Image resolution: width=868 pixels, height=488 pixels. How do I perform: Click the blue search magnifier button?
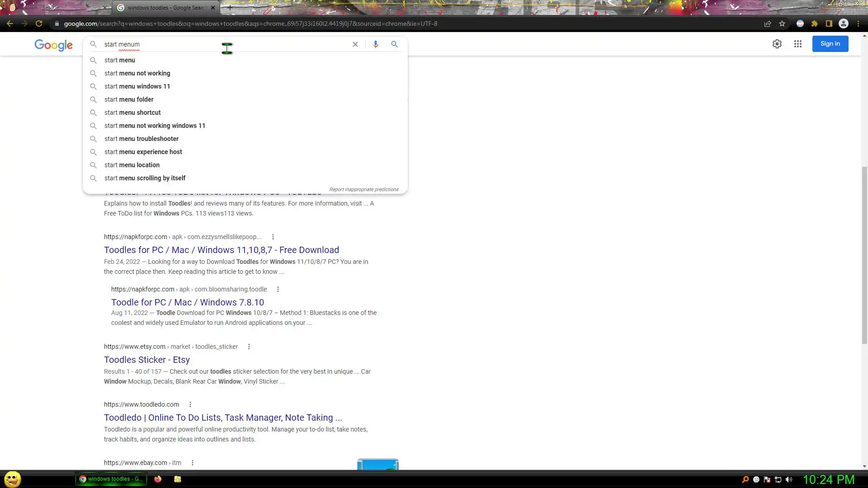(x=394, y=44)
